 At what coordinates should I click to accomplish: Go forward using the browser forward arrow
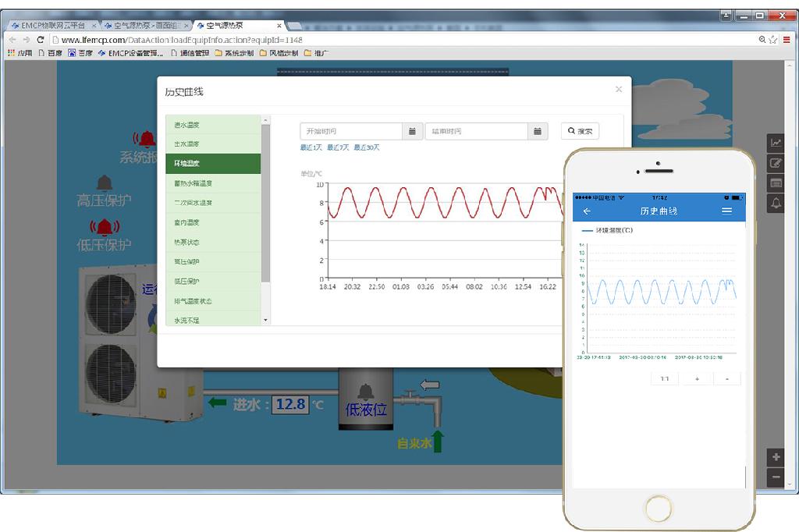point(27,40)
